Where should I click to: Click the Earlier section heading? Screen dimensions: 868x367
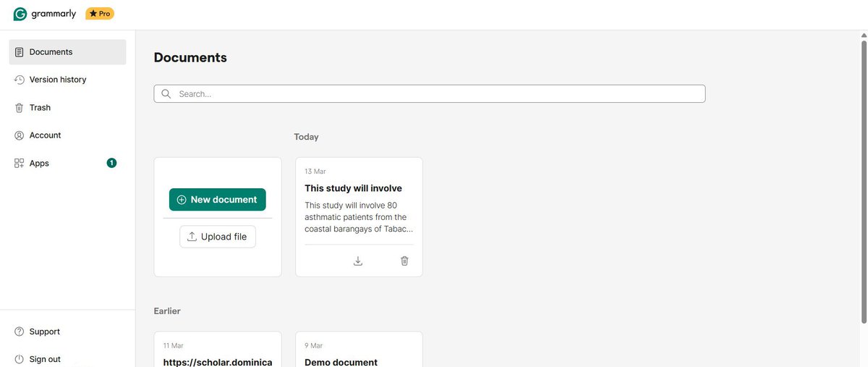pyautogui.click(x=167, y=311)
